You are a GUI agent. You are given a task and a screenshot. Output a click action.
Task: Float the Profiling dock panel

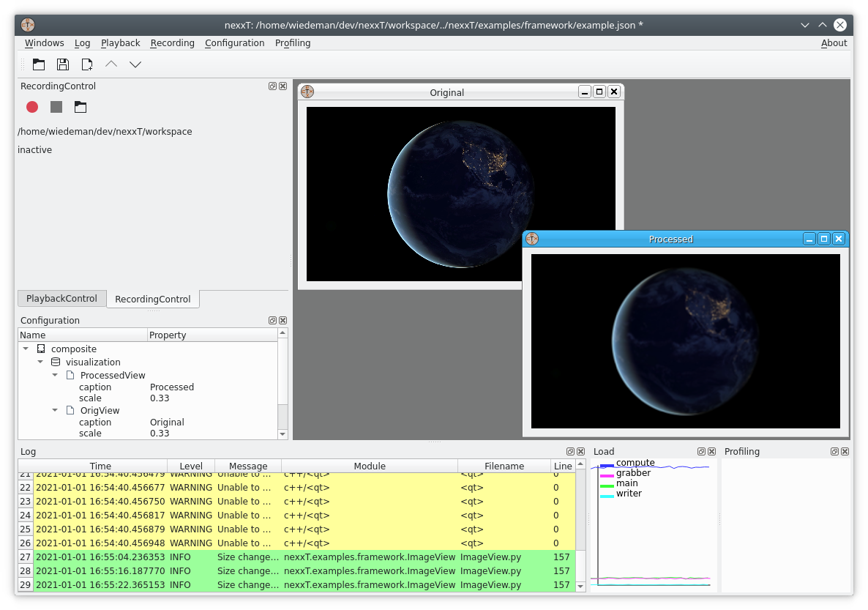pos(835,452)
